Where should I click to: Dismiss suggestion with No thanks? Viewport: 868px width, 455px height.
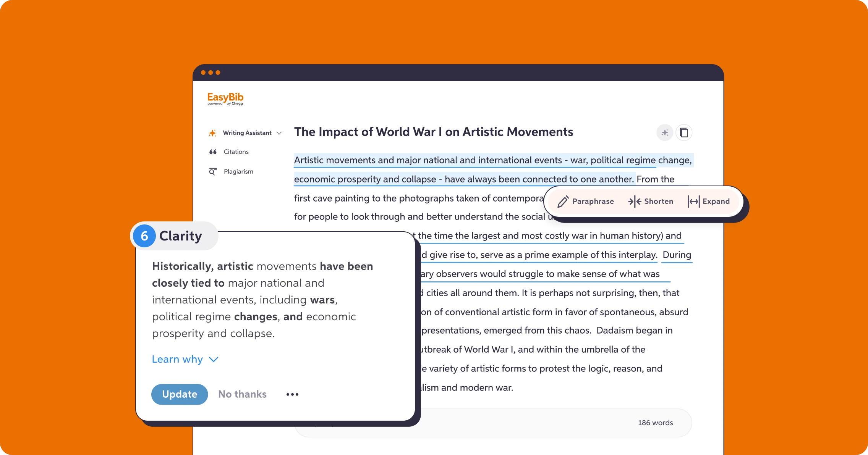pos(242,394)
